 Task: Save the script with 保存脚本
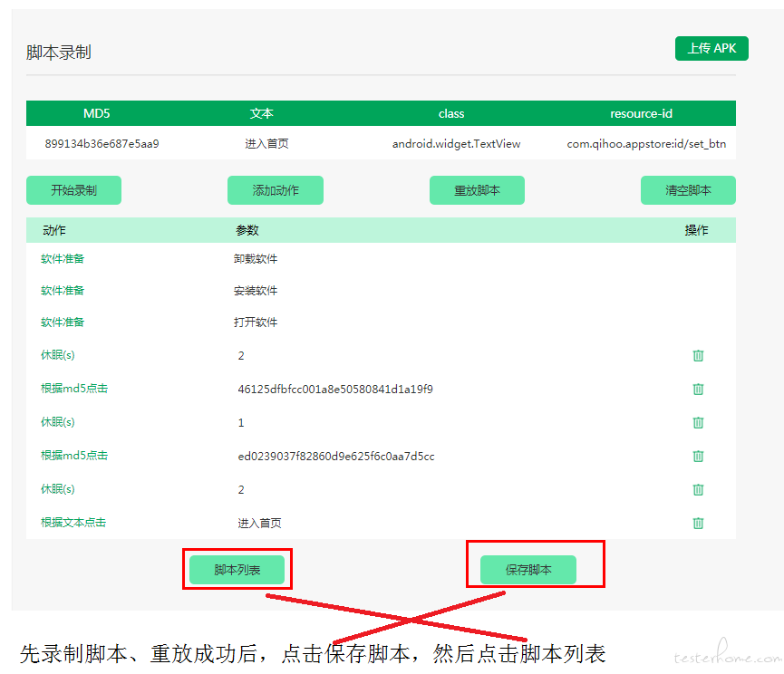click(528, 570)
